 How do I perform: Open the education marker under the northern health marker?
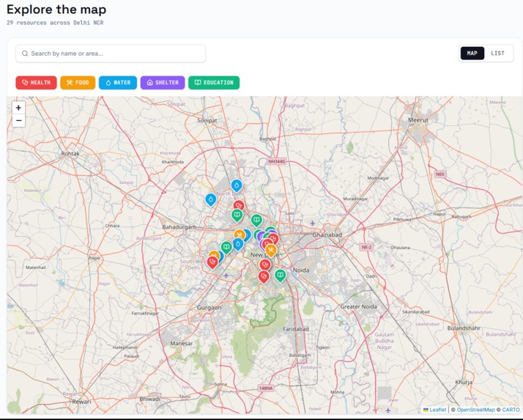tap(237, 215)
